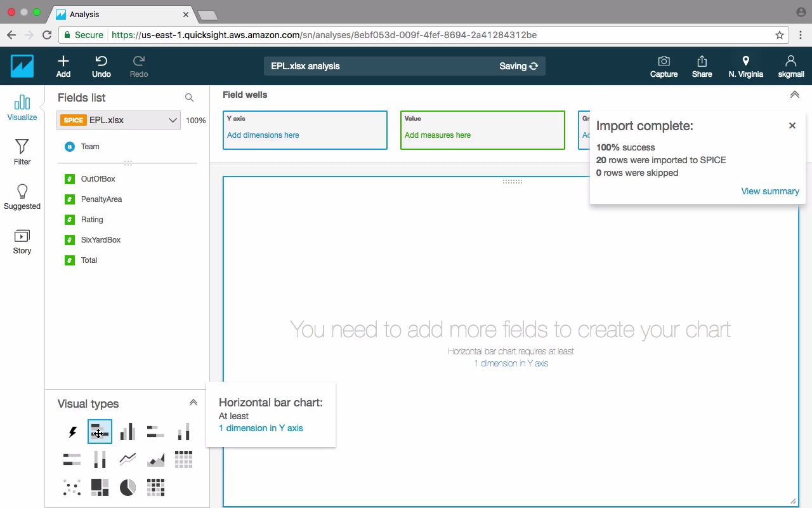Image resolution: width=812 pixels, height=508 pixels.
Task: Click the Redo toolbar button
Action: tap(139, 66)
